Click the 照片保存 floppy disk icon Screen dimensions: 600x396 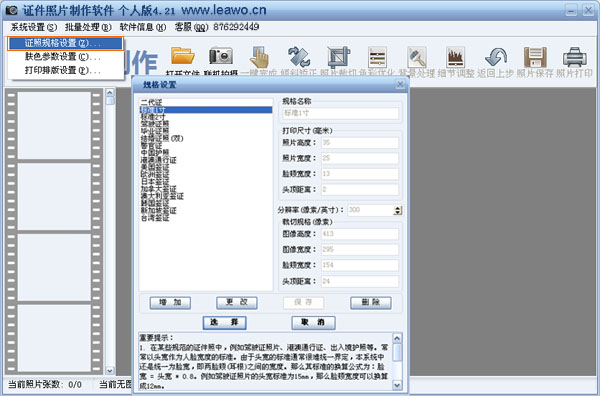(x=535, y=57)
